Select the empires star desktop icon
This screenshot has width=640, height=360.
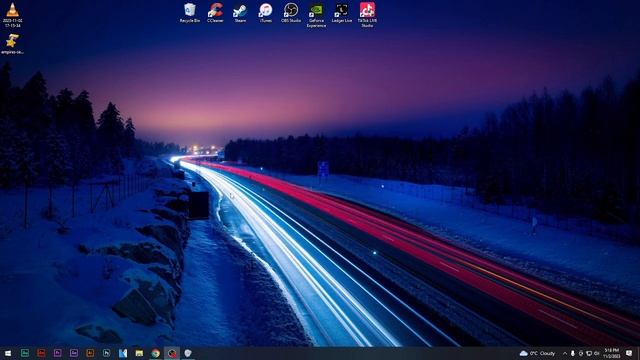coord(12,44)
